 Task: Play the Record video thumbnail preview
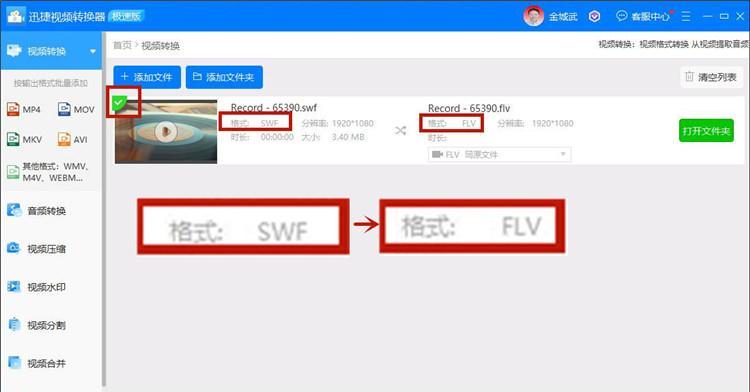[165, 131]
